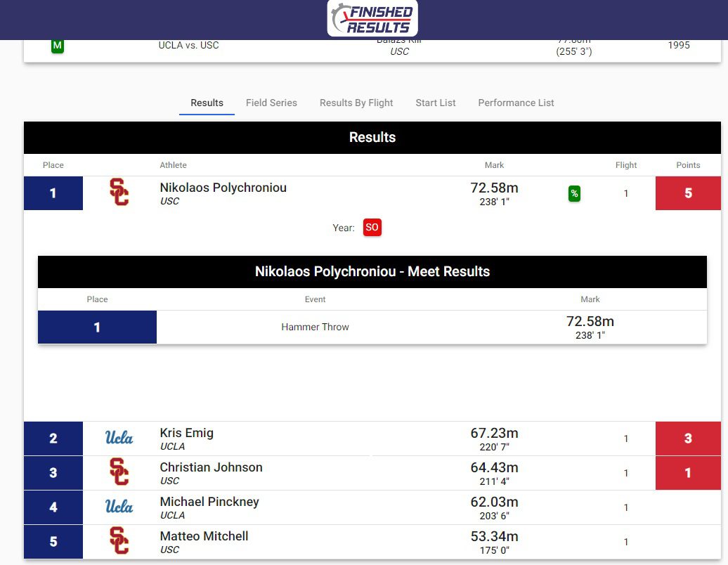Click the Athlete column header

(x=173, y=165)
